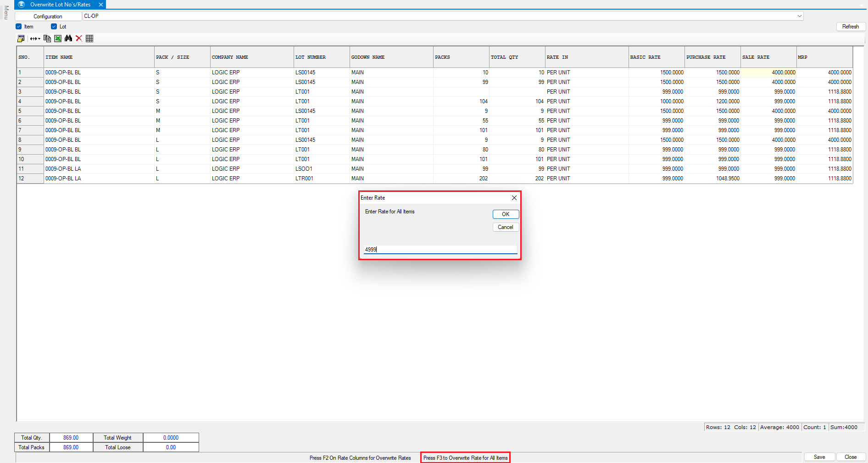The height and width of the screenshot is (463, 868).
Task: Uncheck the Item checkbox
Action: click(19, 27)
